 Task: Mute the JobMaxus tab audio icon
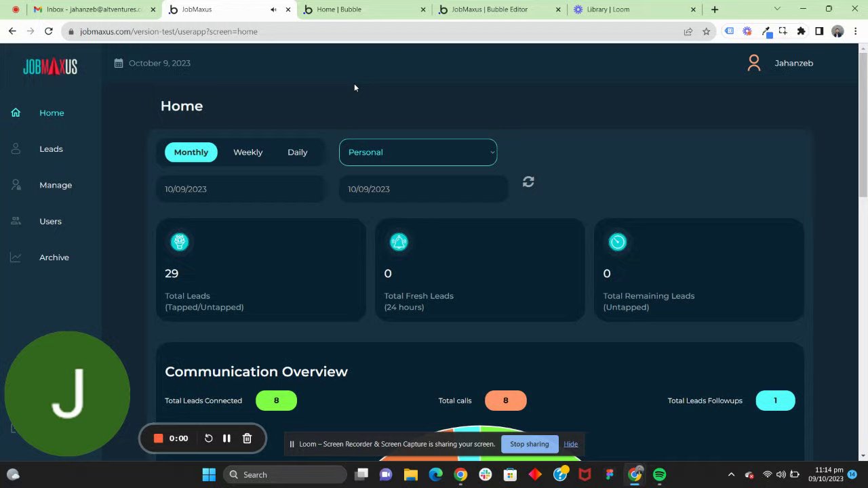tap(273, 9)
